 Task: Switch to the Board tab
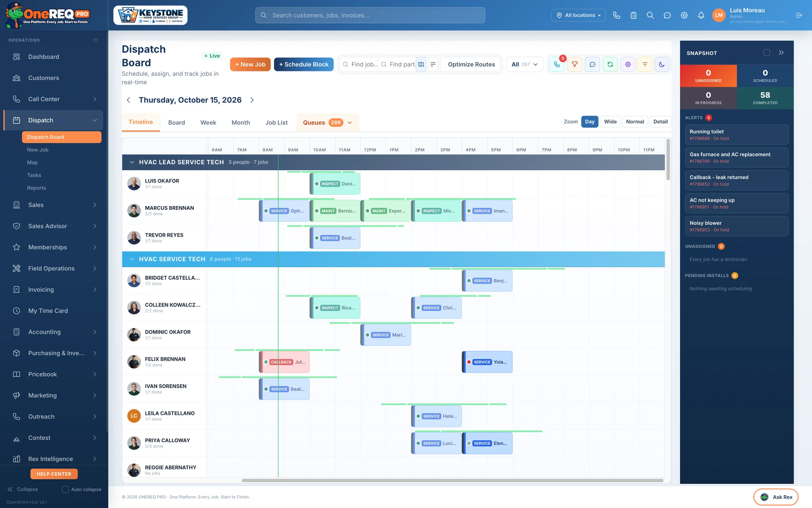(177, 123)
